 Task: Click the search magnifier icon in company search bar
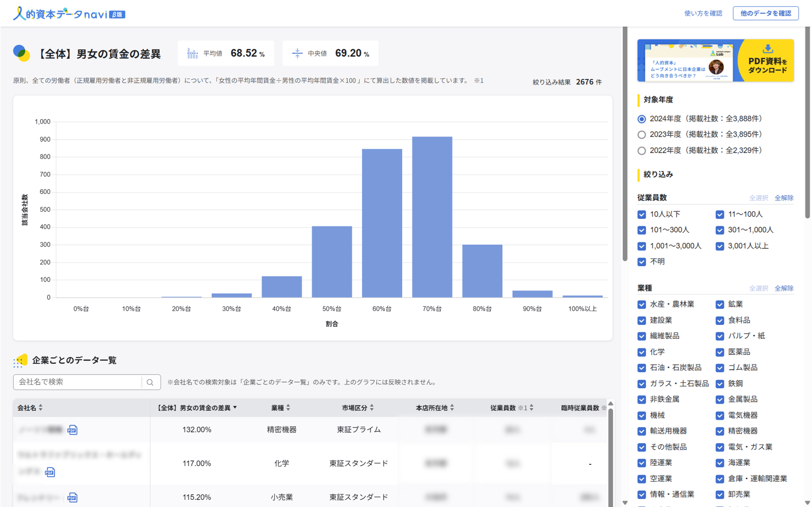click(150, 382)
